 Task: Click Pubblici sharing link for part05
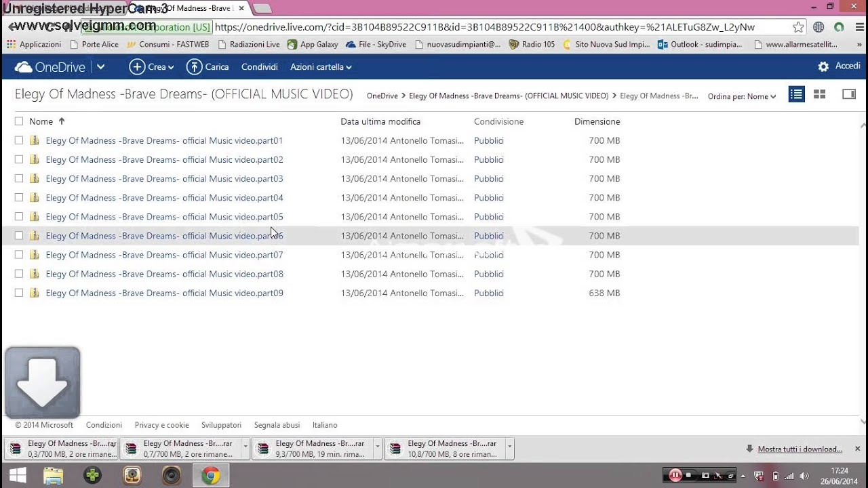coord(489,216)
